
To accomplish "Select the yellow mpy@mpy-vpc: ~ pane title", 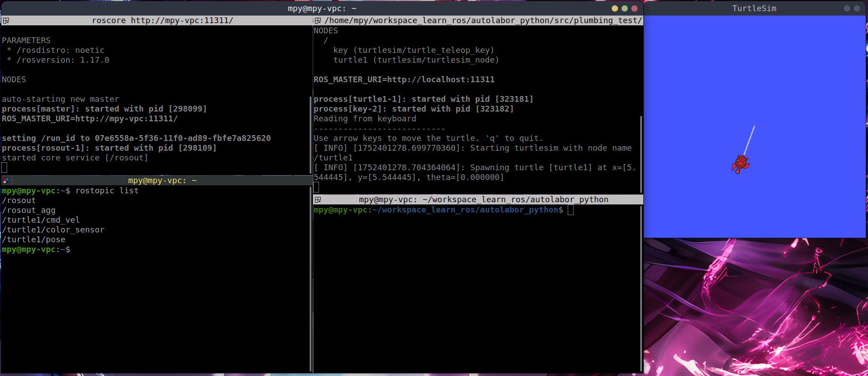I will (x=162, y=180).
